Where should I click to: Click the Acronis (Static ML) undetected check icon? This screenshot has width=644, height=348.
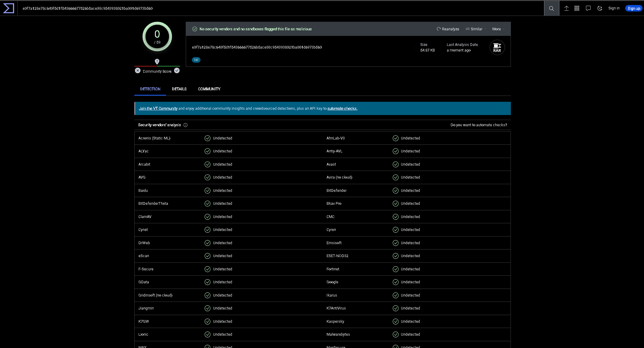click(208, 138)
